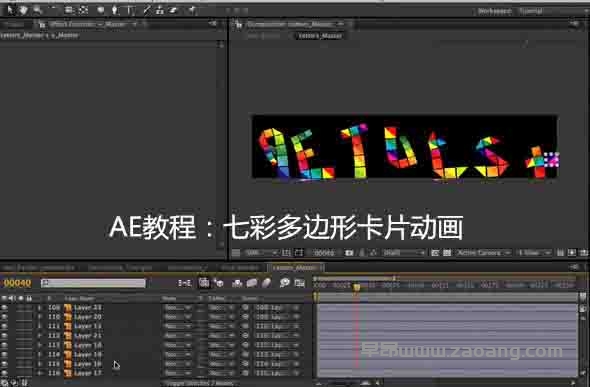Toggle the Live Update icon in timeline
The height and width of the screenshot is (387, 590).
[x=204, y=282]
